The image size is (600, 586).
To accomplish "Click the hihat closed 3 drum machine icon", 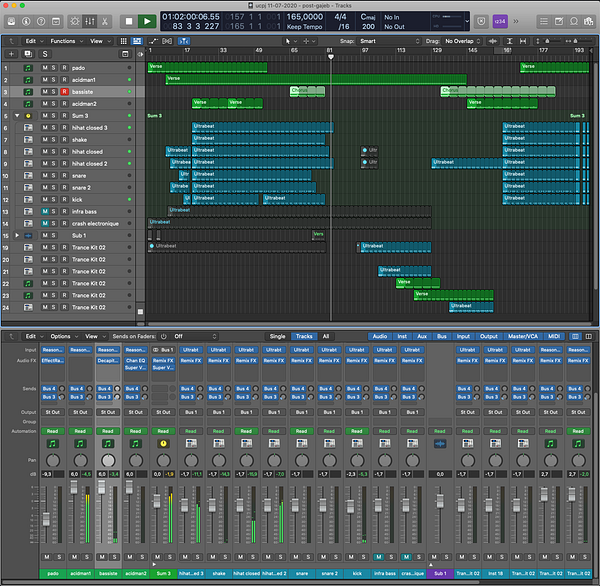I will (x=27, y=128).
